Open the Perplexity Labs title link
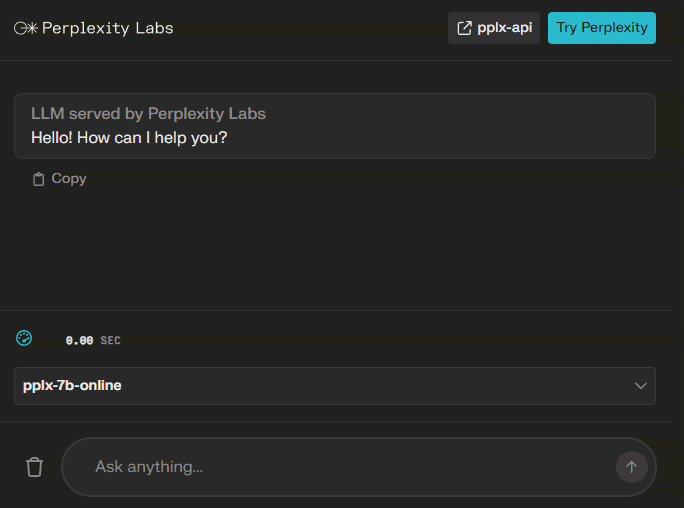The width and height of the screenshot is (684, 508). pos(107,28)
